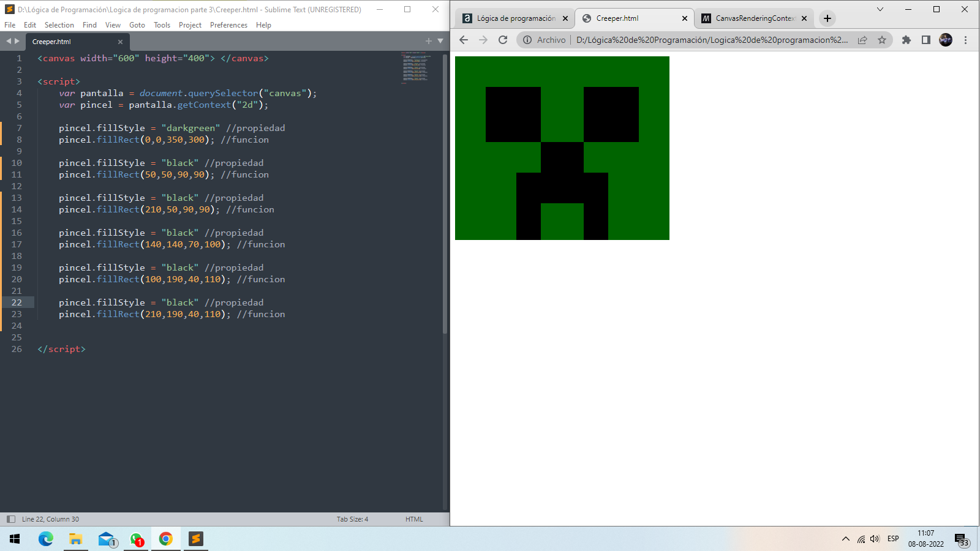This screenshot has height=551, width=980.
Task: Open network Wi-Fi tray icon
Action: (x=861, y=539)
